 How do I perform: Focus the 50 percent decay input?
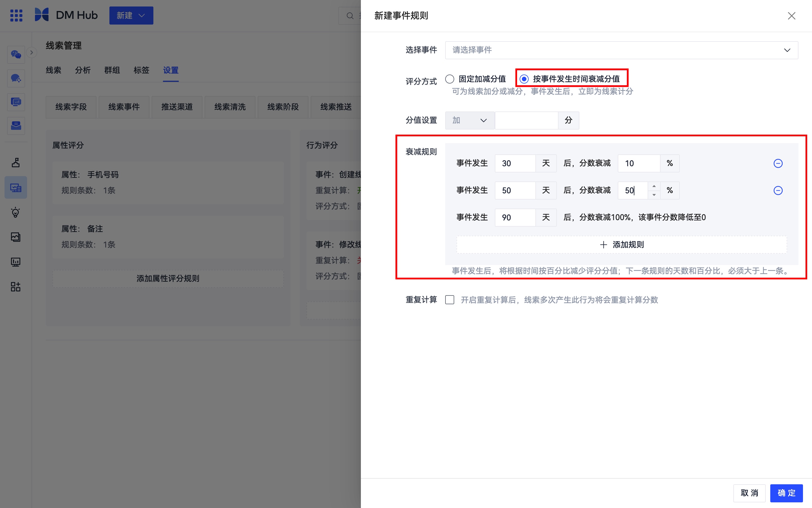point(633,190)
